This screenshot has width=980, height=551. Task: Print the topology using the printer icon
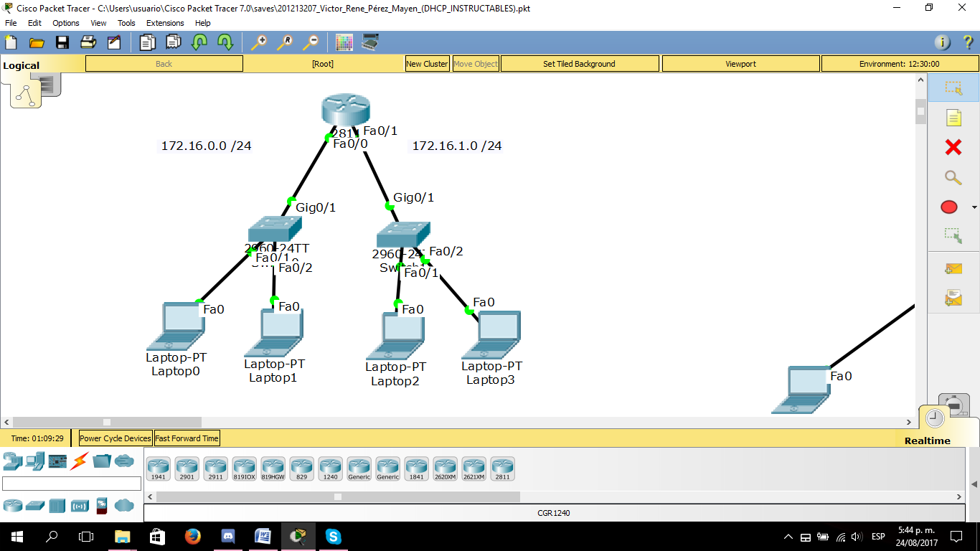tap(88, 42)
